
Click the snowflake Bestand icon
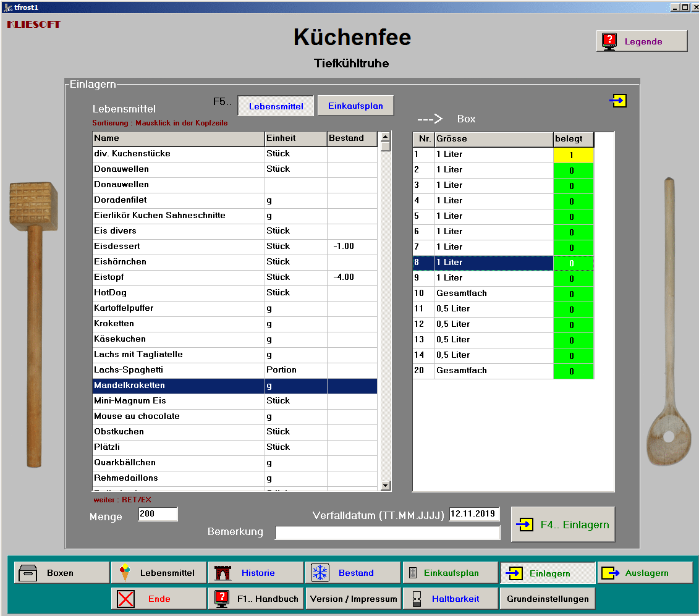[x=320, y=573]
